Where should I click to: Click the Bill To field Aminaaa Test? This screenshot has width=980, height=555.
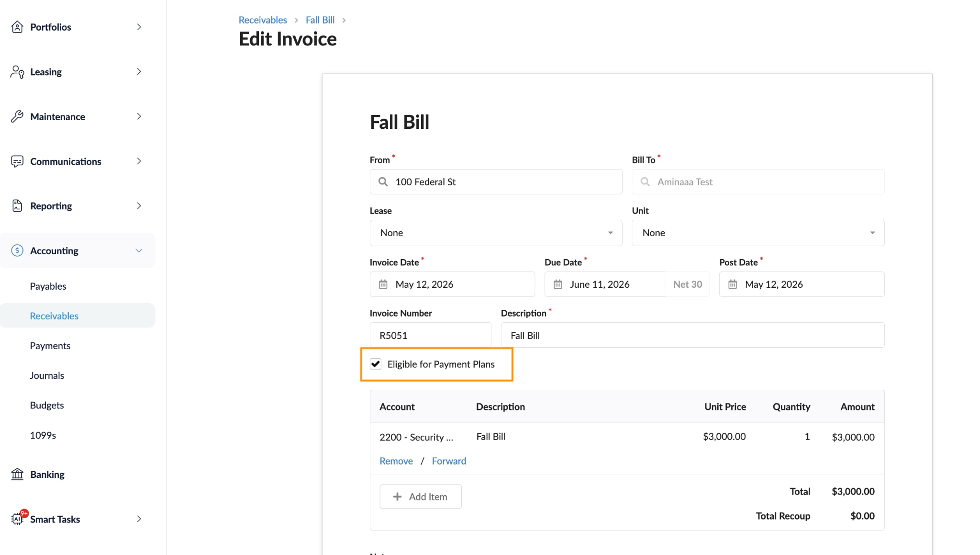(758, 182)
